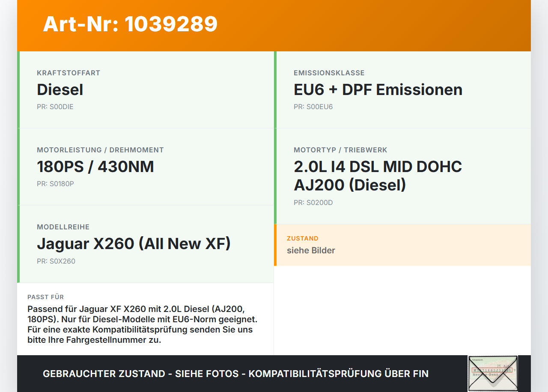Click the Emissionsklasse label
This screenshot has height=392, width=548.
(329, 73)
